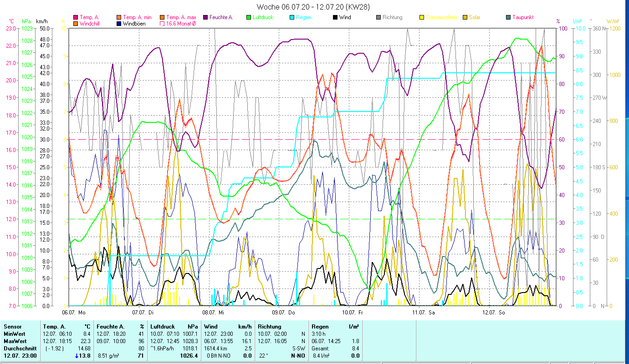
Task: Click the max temperature value 22.3
Action: click(x=86, y=341)
